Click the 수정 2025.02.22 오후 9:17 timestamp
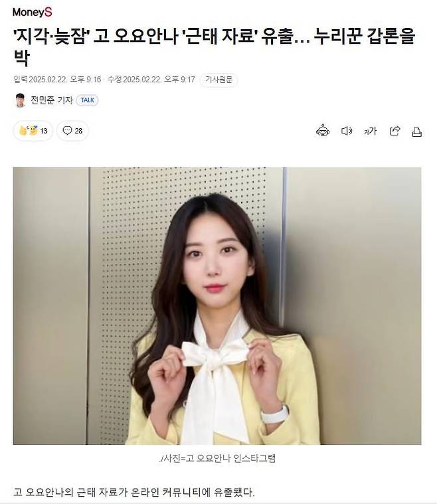 pyautogui.click(x=151, y=80)
